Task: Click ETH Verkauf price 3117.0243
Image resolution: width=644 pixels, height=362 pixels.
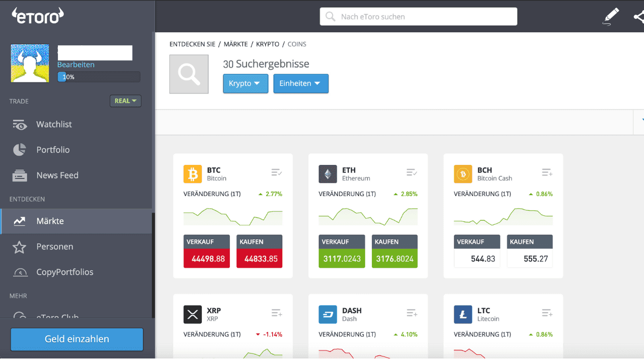Action: [x=342, y=258]
